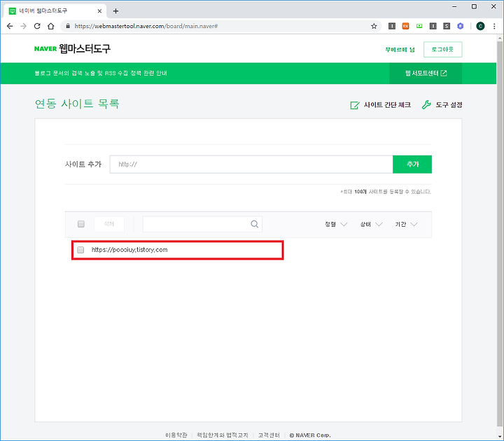This screenshot has height=441, width=504.
Task: Expand the 상태 status dropdown
Action: point(371,224)
